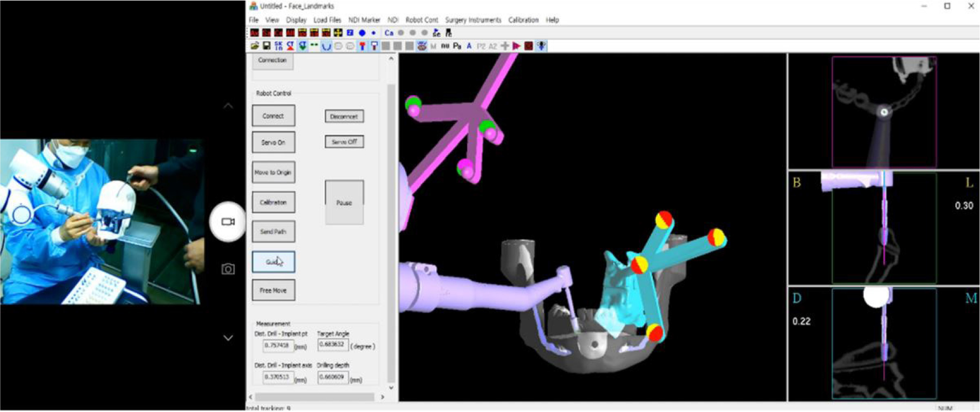The height and width of the screenshot is (412, 980).
Task: Click the 'Pa' toolbar icon
Action: 457,46
